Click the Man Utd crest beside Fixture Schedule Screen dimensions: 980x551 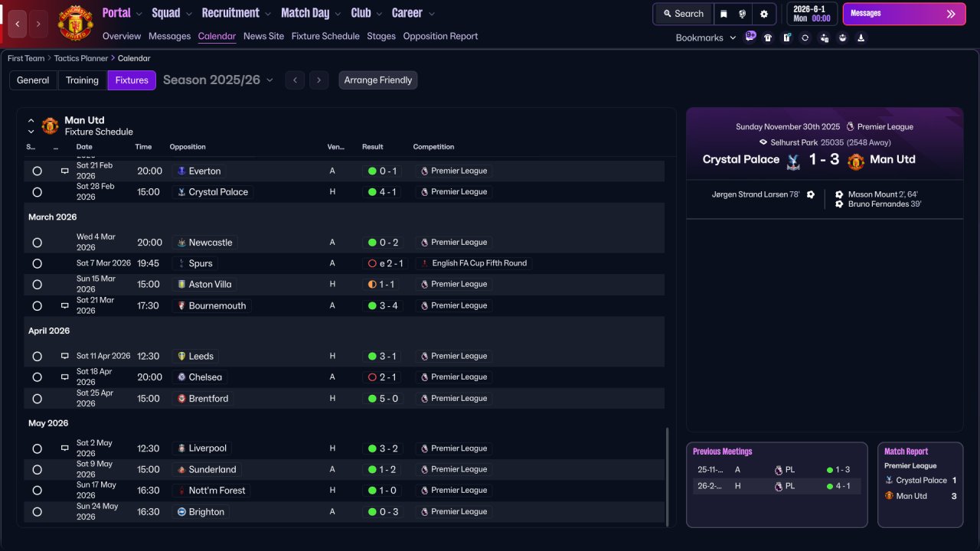click(50, 126)
